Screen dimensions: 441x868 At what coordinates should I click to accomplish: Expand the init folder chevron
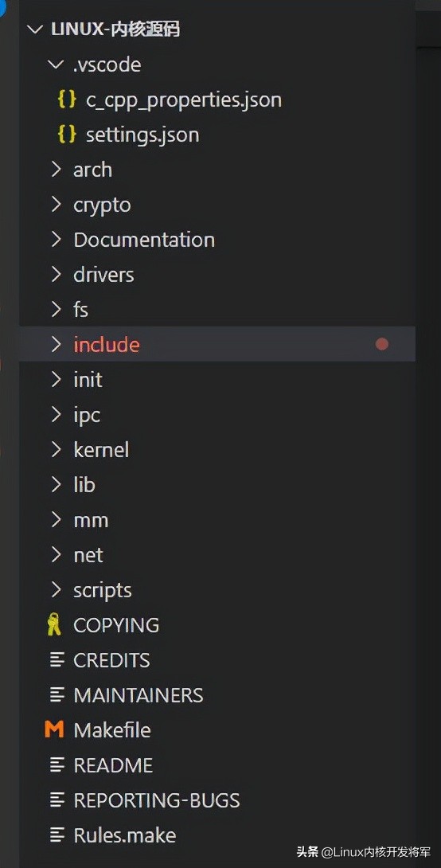point(56,380)
